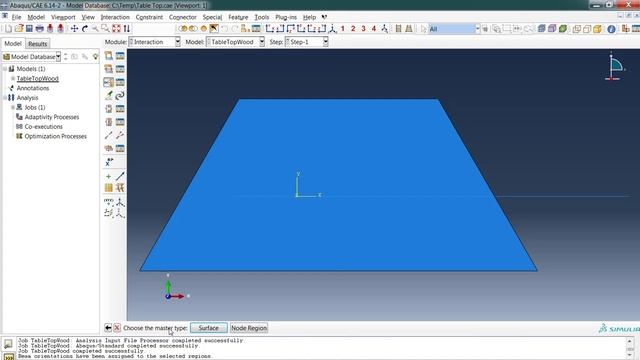The image size is (640, 360).
Task: Click the message area scrollbar
Action: [630, 348]
